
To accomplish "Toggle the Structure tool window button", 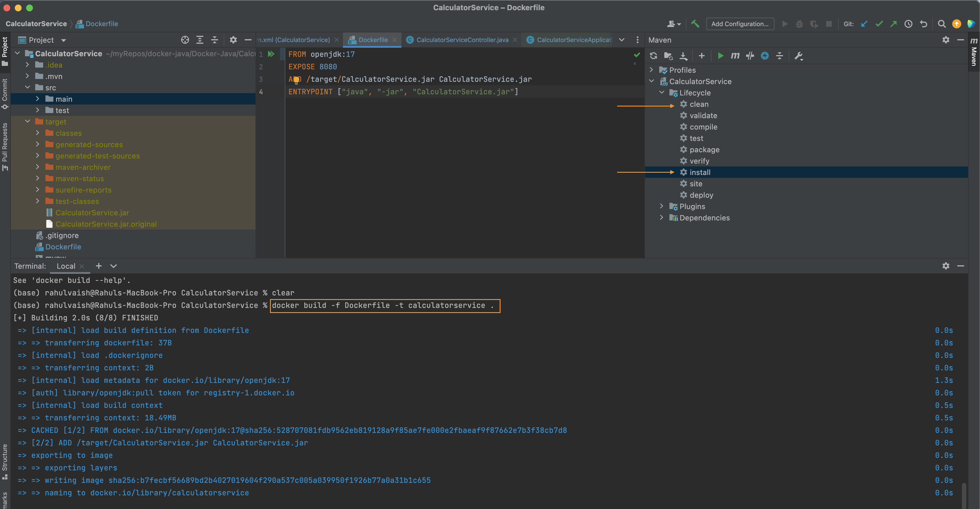I will pos(5,462).
